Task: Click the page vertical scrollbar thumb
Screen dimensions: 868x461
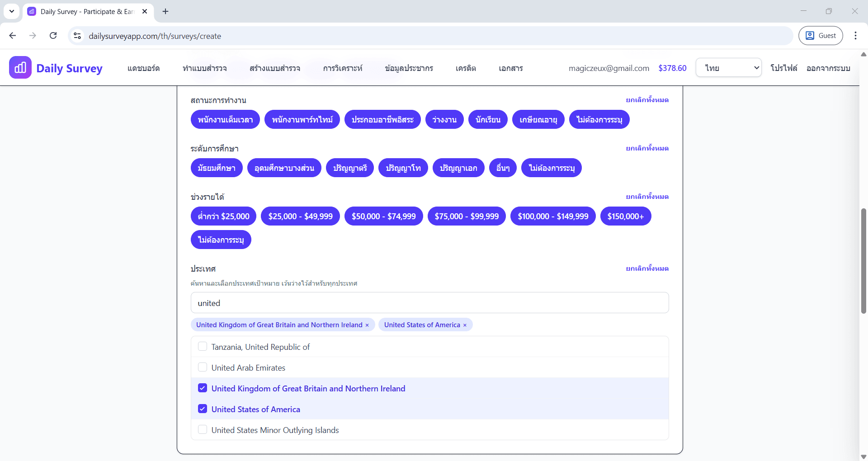Action: click(863, 261)
